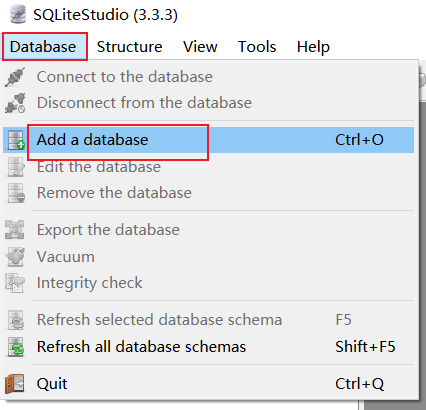Click the Remove the database minus icon

pyautogui.click(x=16, y=193)
